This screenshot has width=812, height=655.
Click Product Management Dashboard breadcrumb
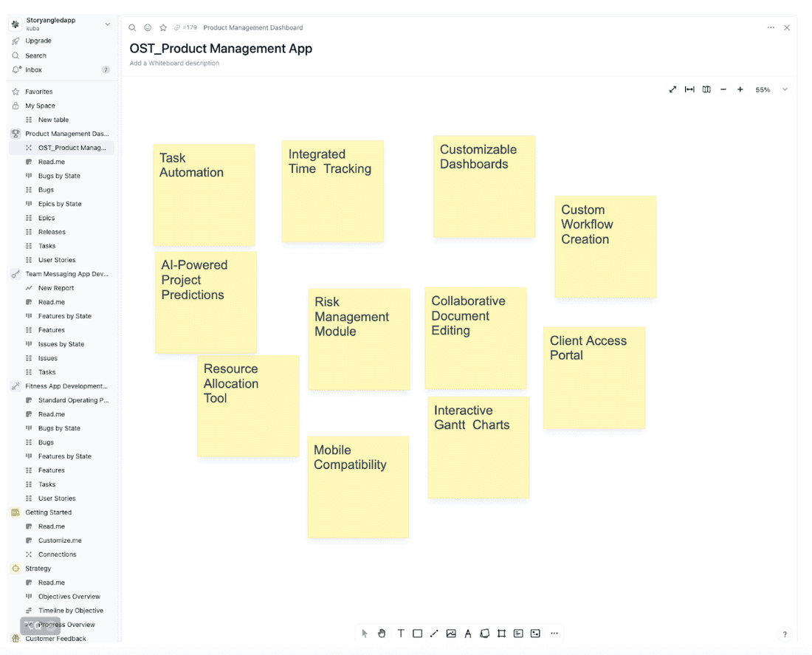coord(252,27)
